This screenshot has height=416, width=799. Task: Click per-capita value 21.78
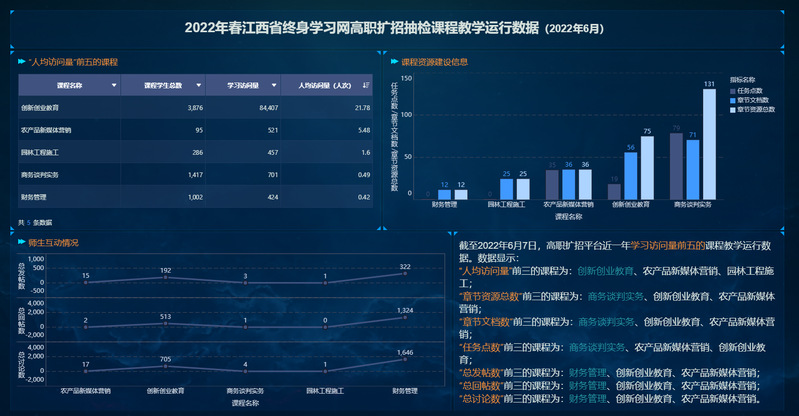pyautogui.click(x=362, y=108)
